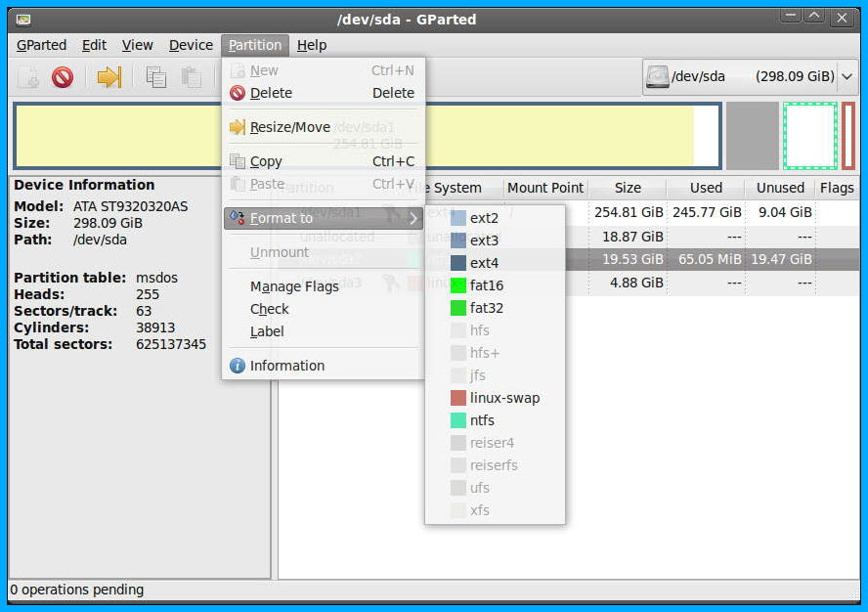Format partition to ntfs

pyautogui.click(x=495, y=420)
